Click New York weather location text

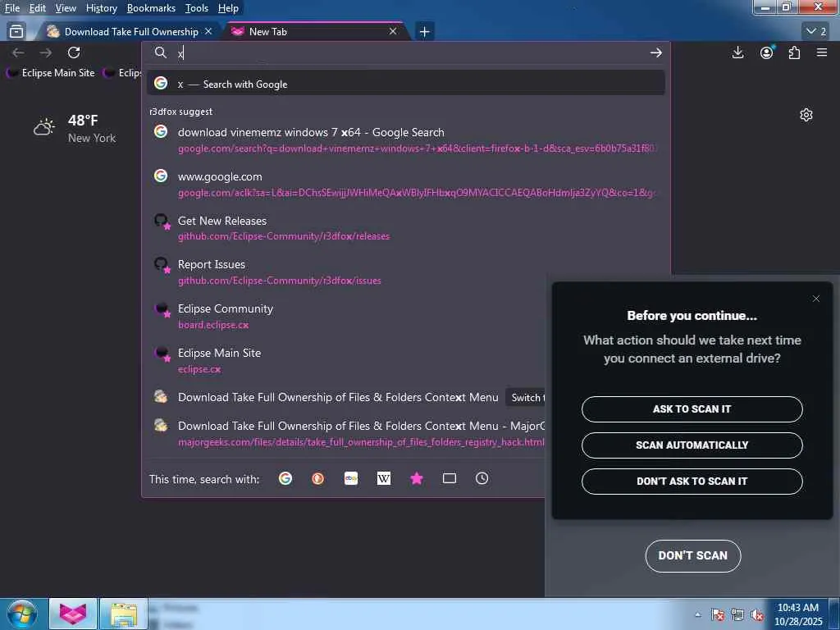point(92,138)
